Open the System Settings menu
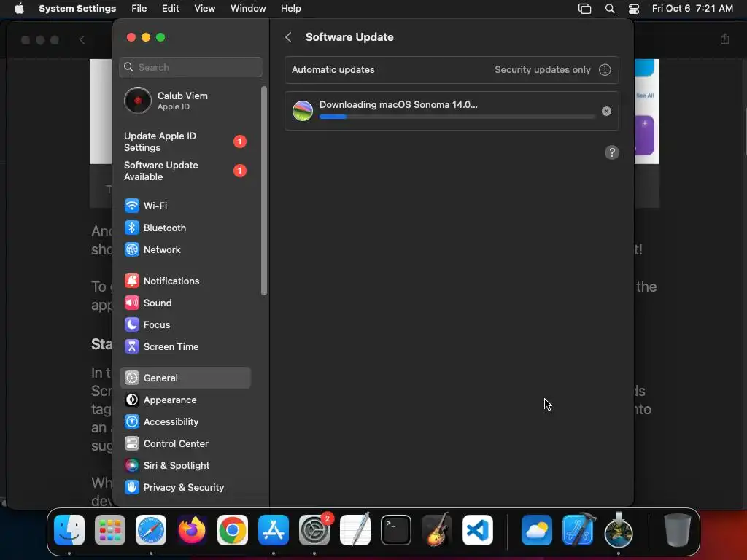This screenshot has height=560, width=747. point(77,9)
